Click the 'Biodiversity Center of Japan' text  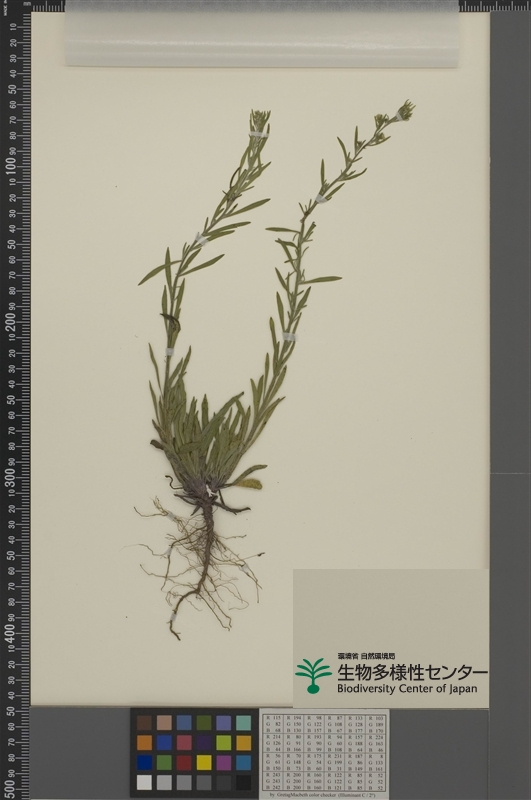pos(407,689)
